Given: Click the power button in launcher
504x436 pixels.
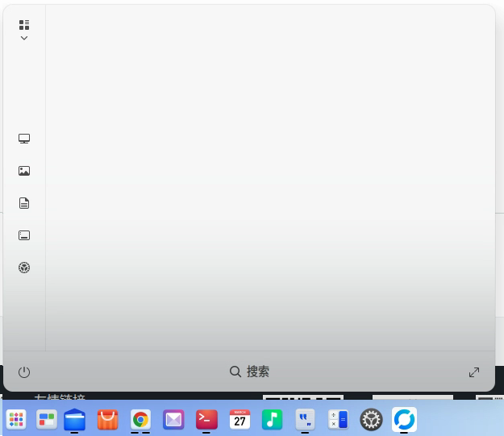Looking at the screenshot, I should 24,372.
